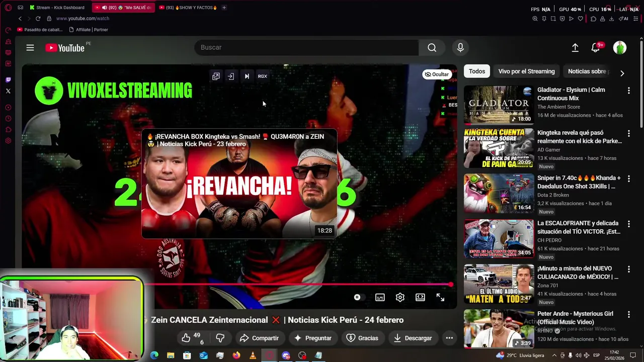644x362 pixels.
Task: Open X in the Opera sidebar
Action: point(8,91)
